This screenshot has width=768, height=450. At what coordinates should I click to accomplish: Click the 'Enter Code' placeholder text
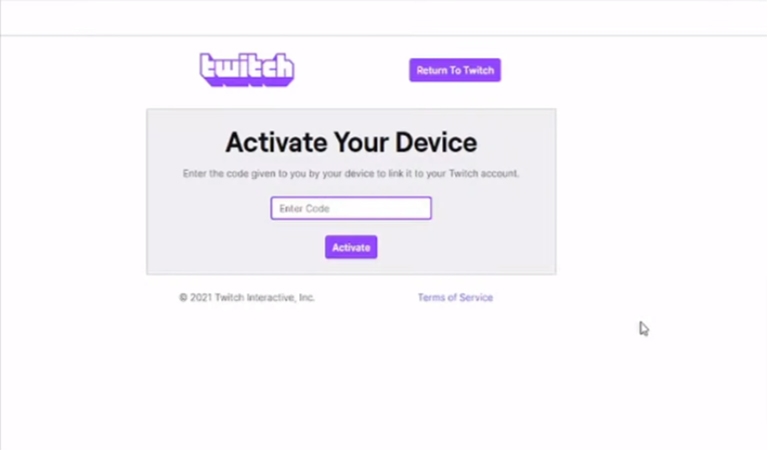pos(304,209)
